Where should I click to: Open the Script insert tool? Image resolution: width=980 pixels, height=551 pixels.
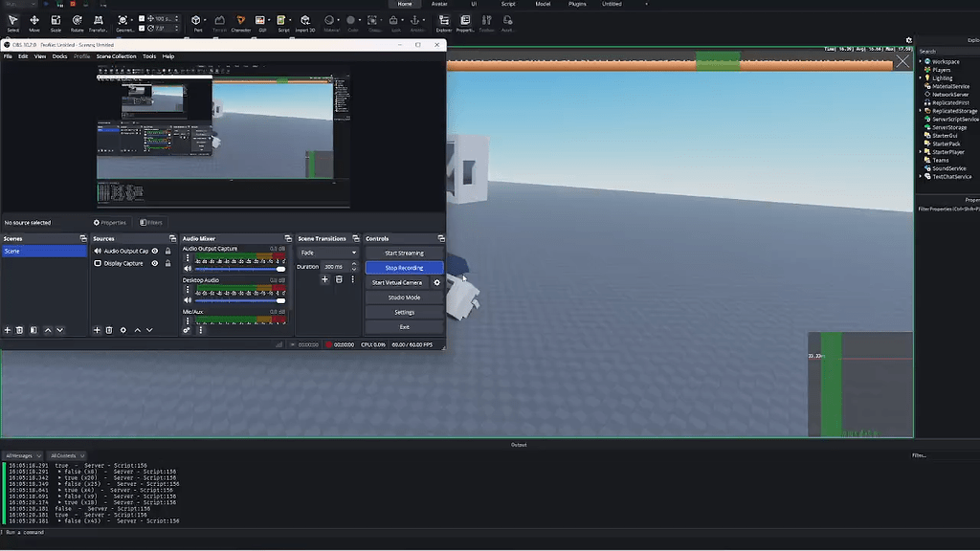click(282, 23)
